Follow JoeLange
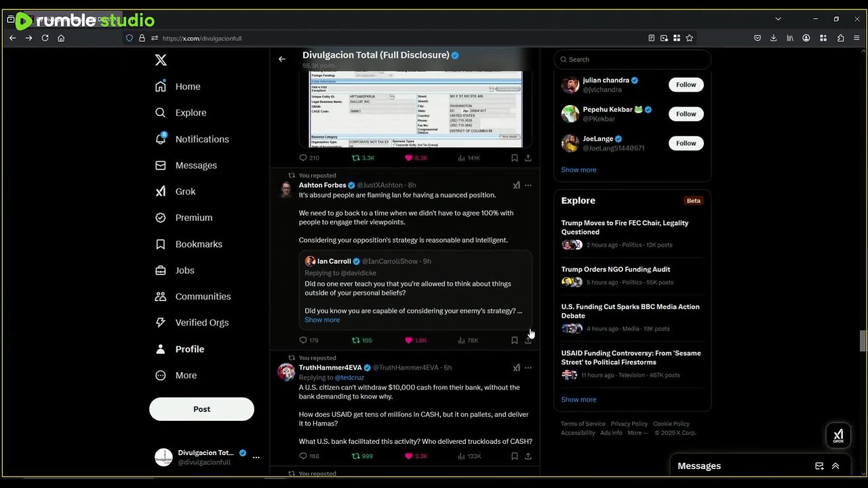This screenshot has height=488, width=868. click(686, 143)
